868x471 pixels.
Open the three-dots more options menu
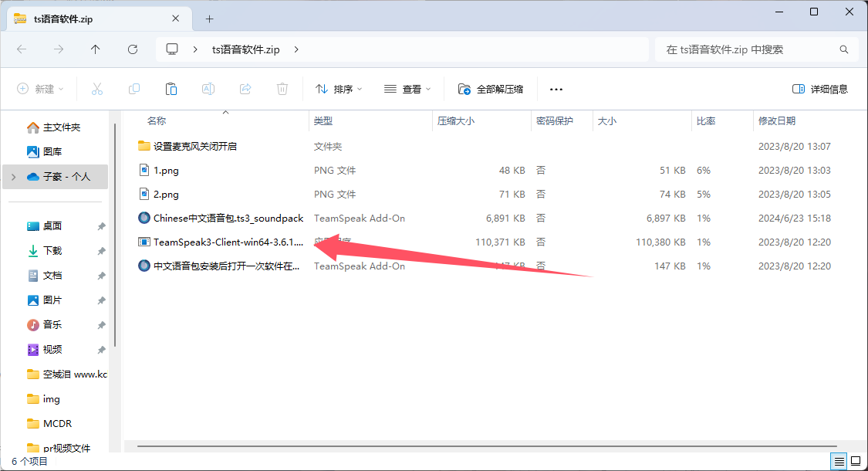point(556,90)
